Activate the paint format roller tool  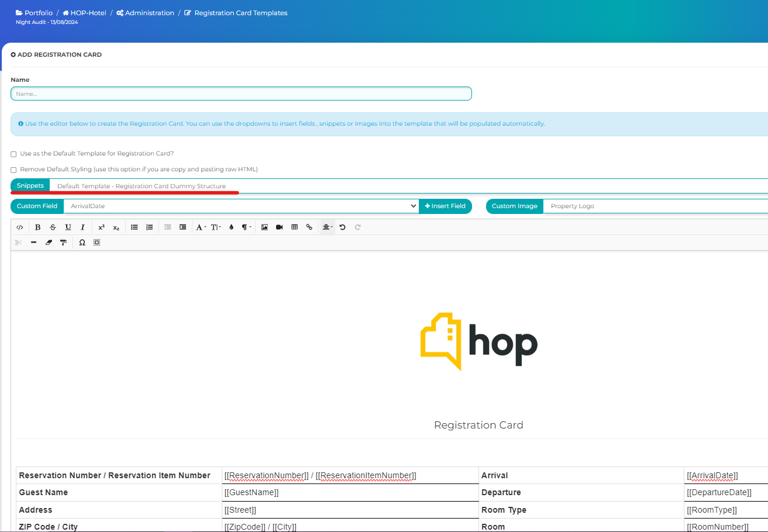[63, 242]
